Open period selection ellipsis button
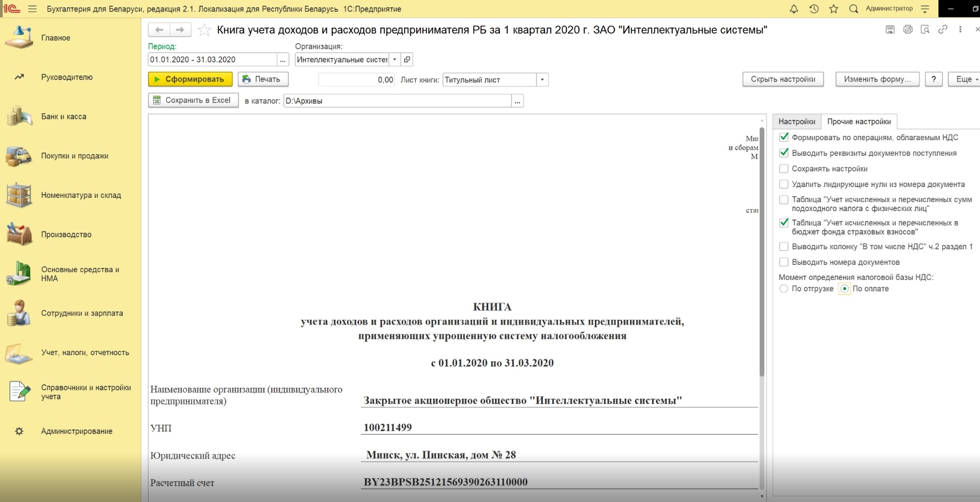This screenshot has height=502, width=980. point(283,60)
